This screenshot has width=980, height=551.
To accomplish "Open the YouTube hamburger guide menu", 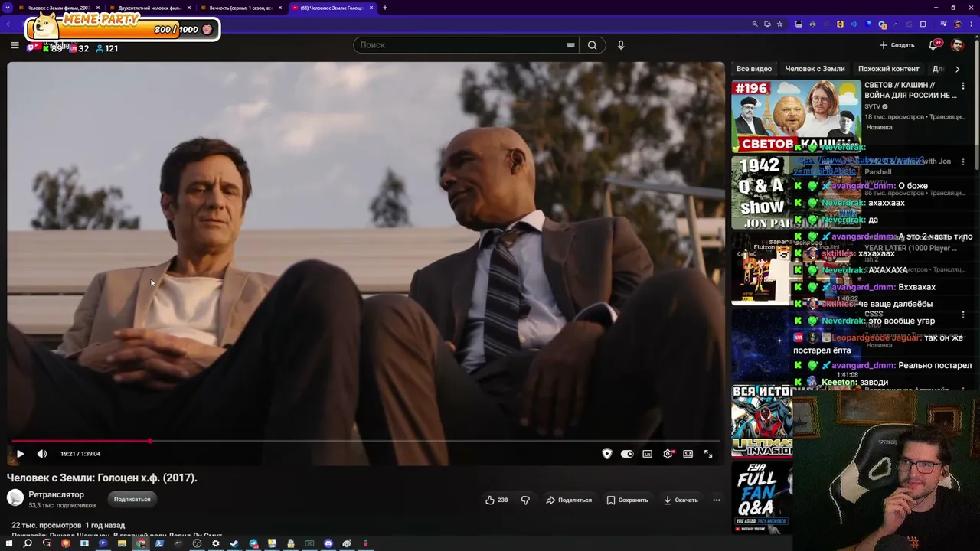I will 15,45.
